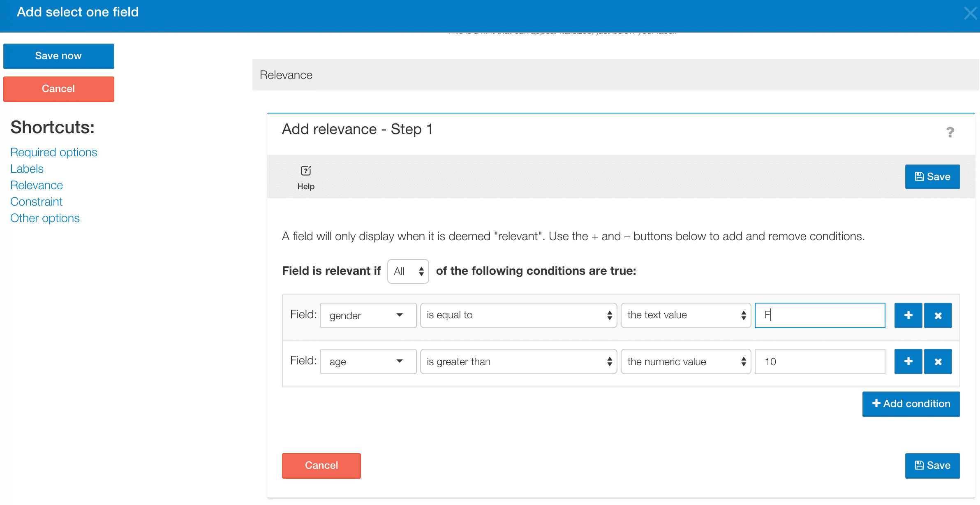Image resolution: width=980 pixels, height=505 pixels.
Task: Open the gender field dropdown
Action: pyautogui.click(x=368, y=315)
